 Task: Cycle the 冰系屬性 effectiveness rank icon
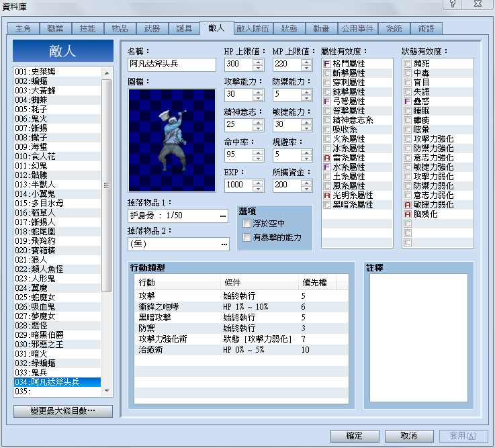pyautogui.click(x=326, y=148)
